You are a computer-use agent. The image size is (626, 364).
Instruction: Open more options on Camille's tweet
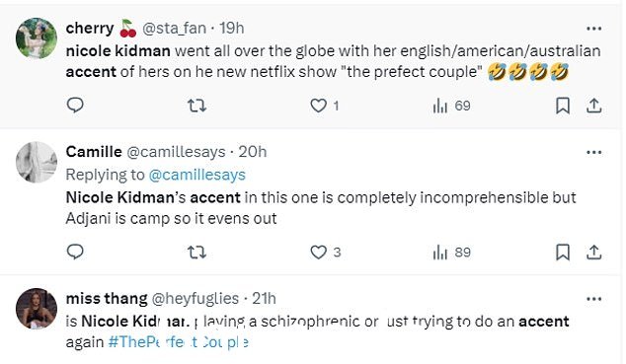[x=593, y=152]
